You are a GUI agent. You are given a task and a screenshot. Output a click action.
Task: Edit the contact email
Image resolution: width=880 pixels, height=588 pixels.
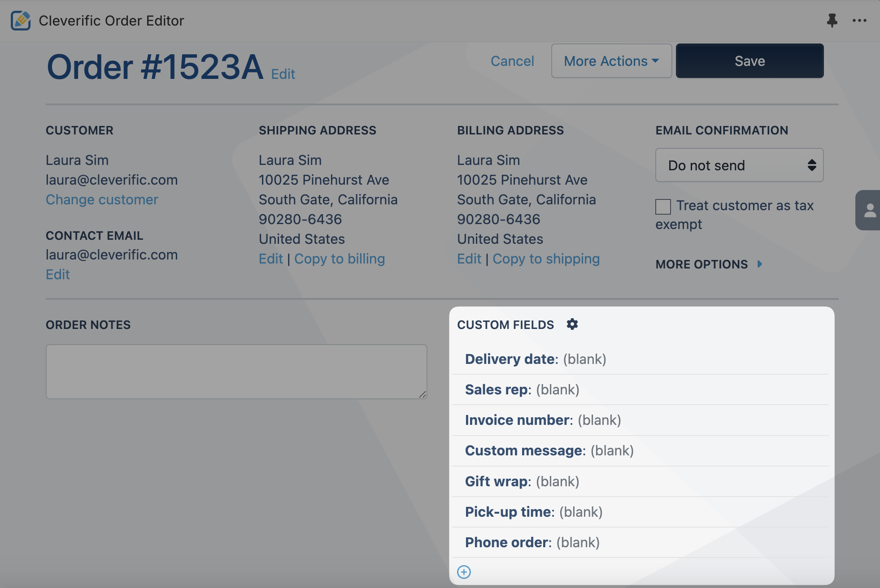[58, 274]
